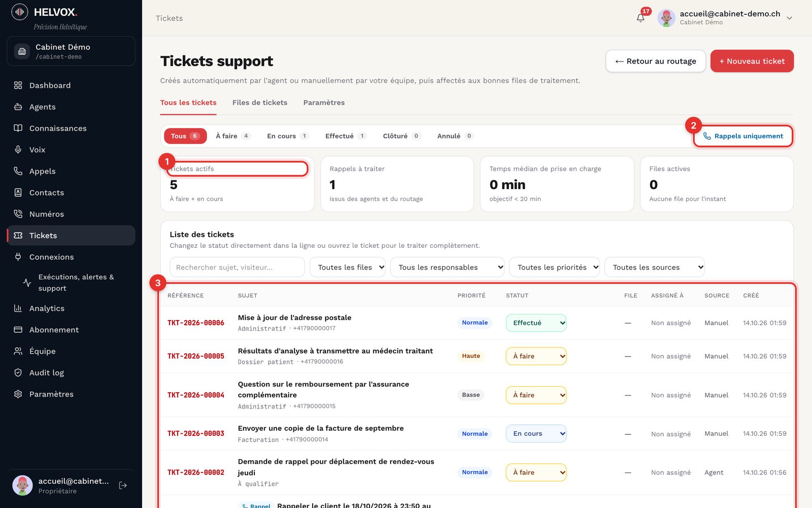The image size is (812, 508).
Task: Switch to the page Paramètres tab
Action: tap(324, 103)
